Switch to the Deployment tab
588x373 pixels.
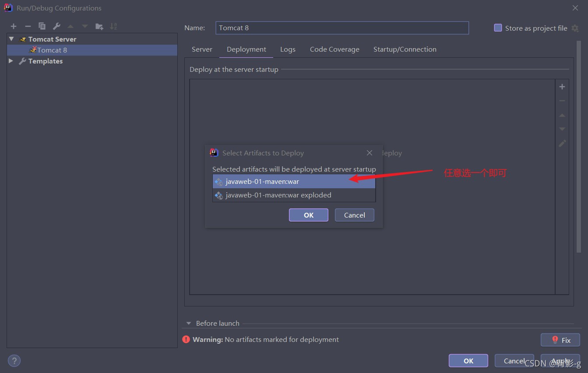246,49
